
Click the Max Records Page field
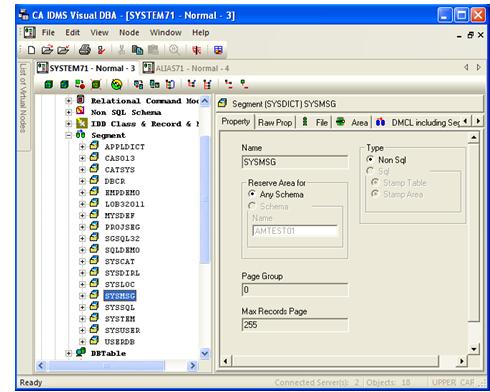click(x=295, y=325)
